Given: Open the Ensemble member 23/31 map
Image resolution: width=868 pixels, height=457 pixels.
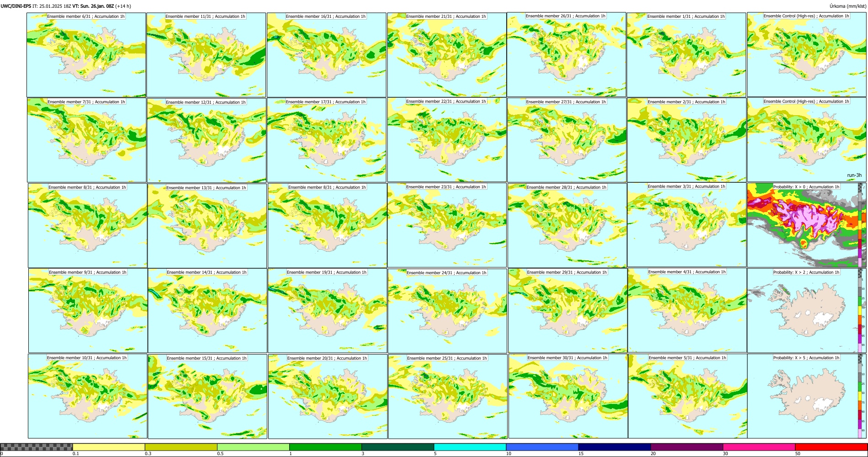Looking at the screenshot, I should [447, 225].
